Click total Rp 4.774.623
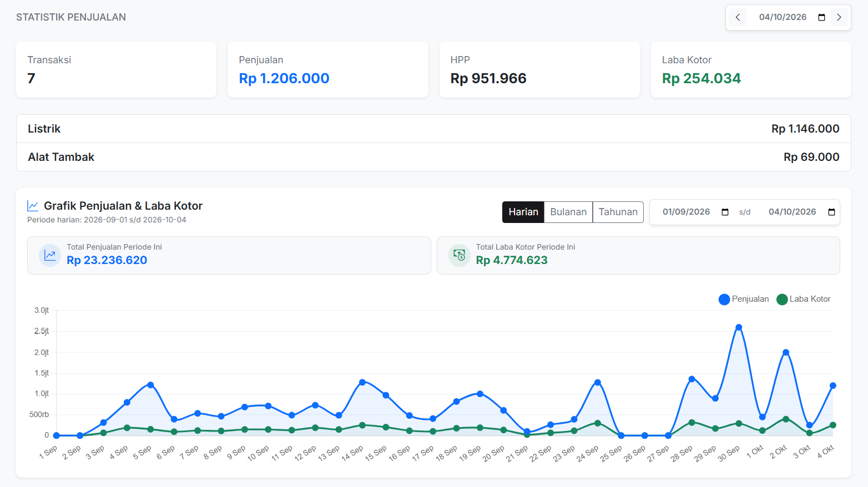This screenshot has width=868, height=487. 512,260
